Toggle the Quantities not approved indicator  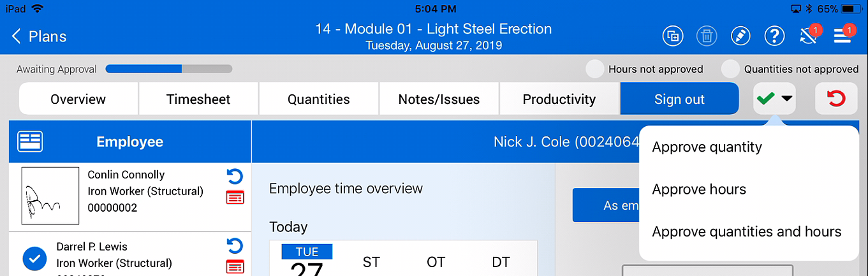730,69
